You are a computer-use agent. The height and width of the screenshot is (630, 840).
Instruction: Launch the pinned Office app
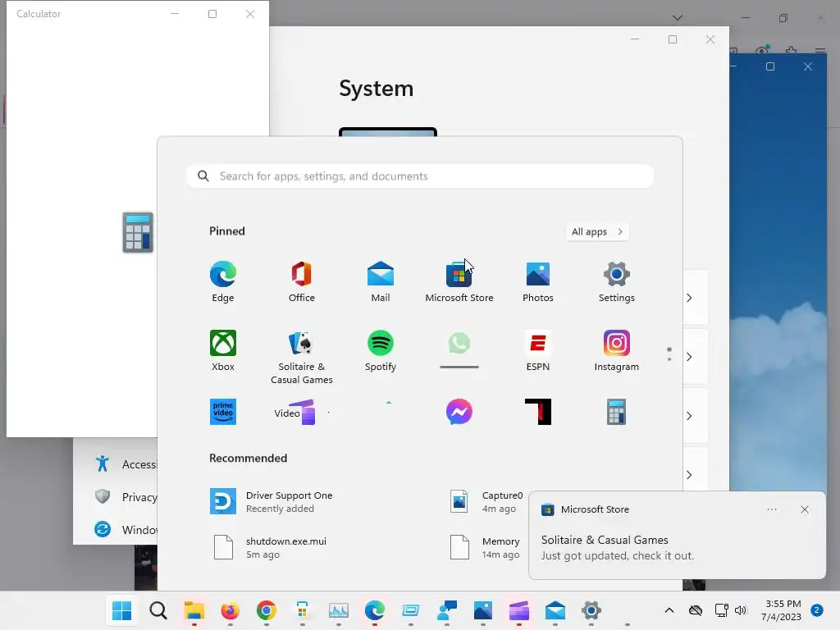(302, 282)
